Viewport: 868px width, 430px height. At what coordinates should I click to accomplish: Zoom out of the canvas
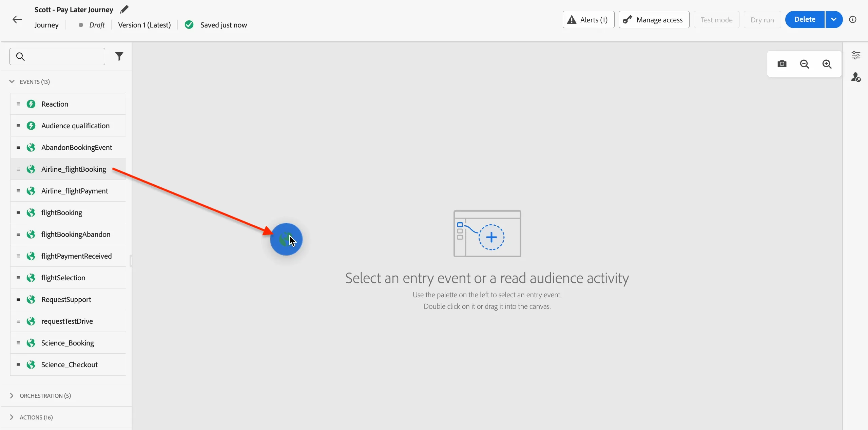[x=805, y=64]
